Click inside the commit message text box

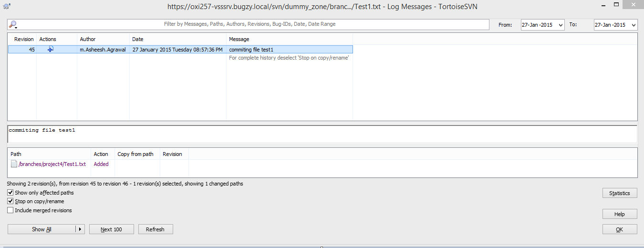(322, 134)
